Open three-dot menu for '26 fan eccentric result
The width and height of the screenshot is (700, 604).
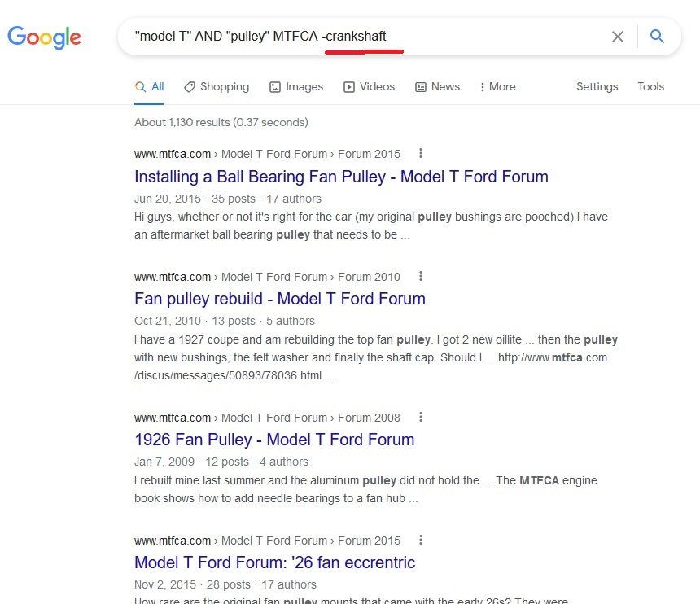[421, 540]
